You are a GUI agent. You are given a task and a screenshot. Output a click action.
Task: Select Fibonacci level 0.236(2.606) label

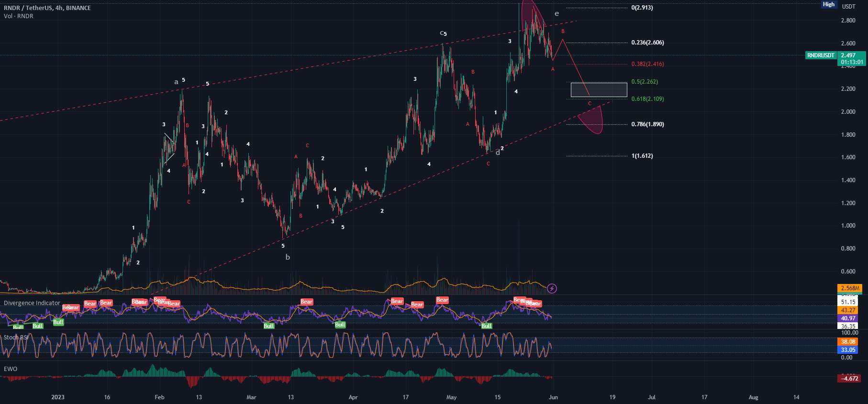tap(647, 43)
